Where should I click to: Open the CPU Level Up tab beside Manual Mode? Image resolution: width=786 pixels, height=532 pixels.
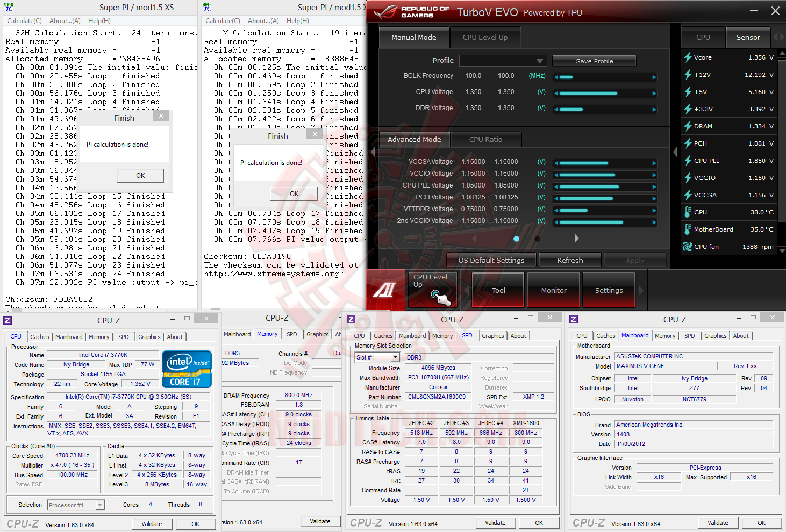tap(485, 38)
